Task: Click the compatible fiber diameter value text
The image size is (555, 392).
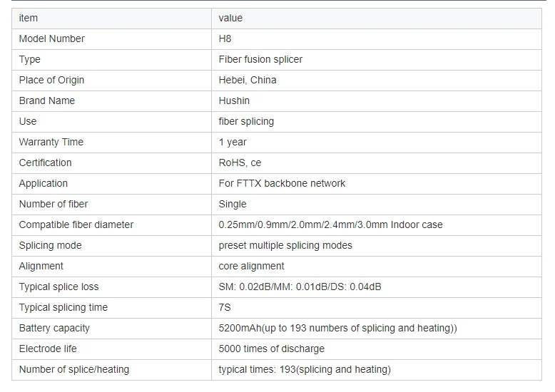Action: [330, 225]
